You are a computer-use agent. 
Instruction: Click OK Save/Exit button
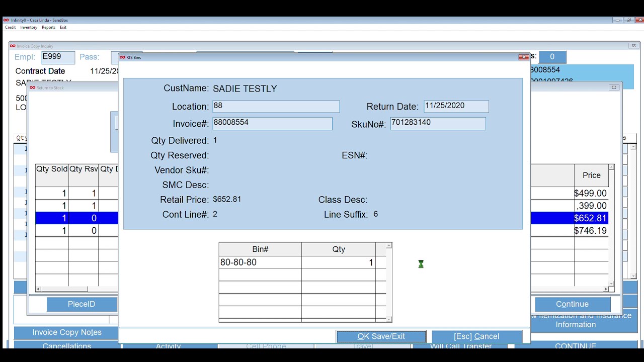coord(381,336)
